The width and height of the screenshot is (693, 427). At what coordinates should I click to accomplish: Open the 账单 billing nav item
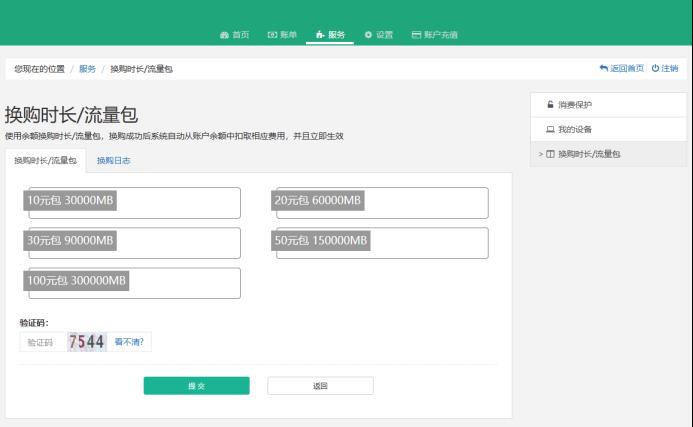coord(281,35)
